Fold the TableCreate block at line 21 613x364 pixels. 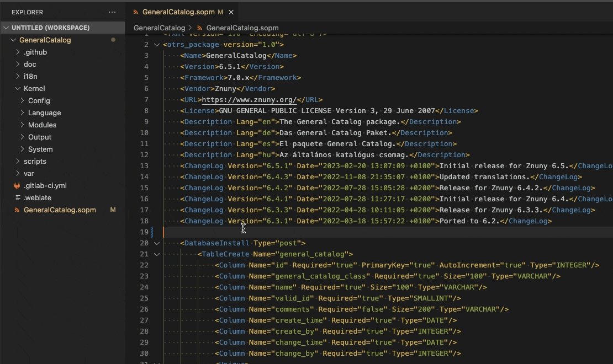157,254
